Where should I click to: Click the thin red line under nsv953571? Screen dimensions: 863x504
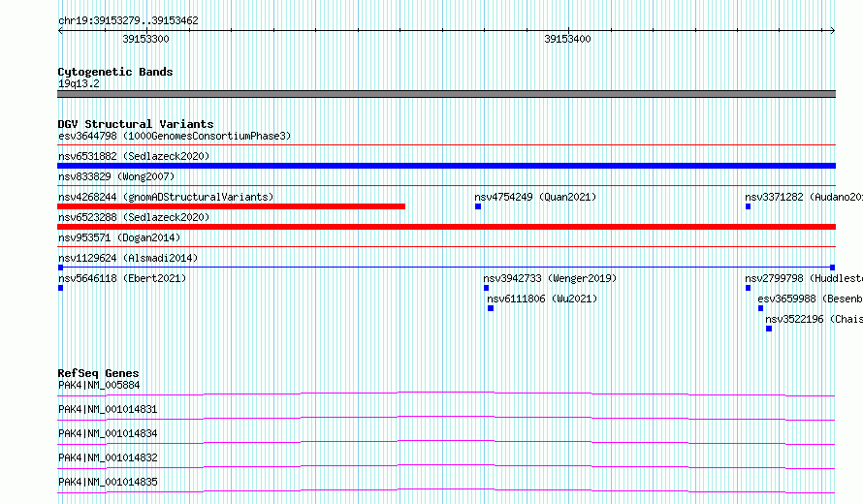tap(446, 247)
